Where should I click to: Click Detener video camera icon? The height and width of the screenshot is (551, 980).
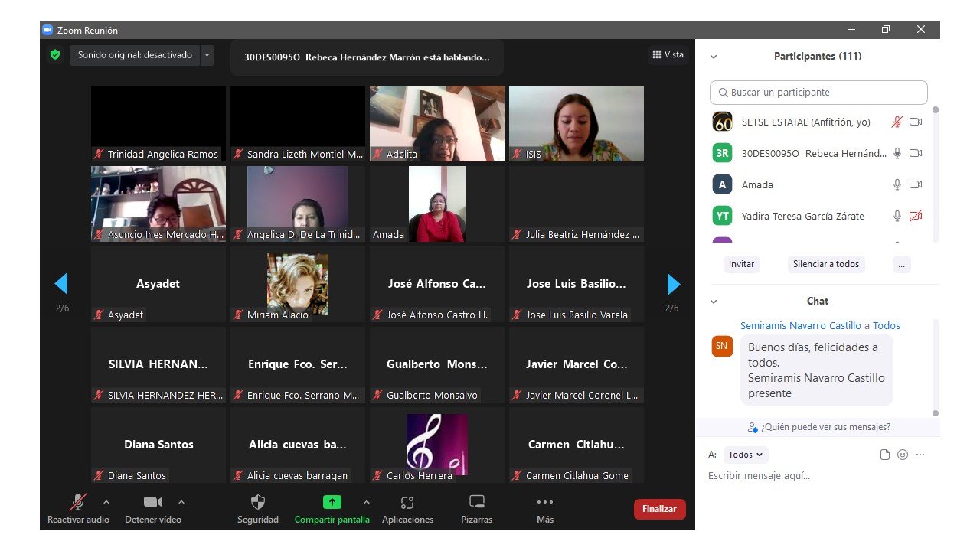[x=153, y=502]
